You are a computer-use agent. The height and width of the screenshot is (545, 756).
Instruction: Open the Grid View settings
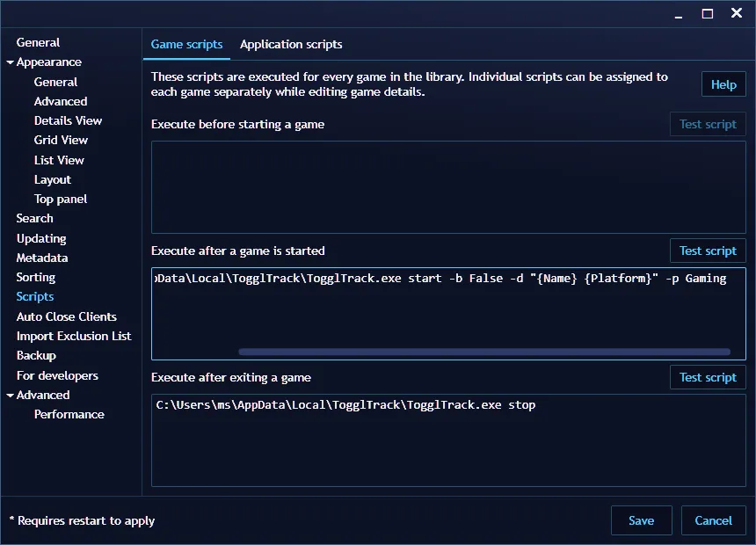(x=61, y=140)
